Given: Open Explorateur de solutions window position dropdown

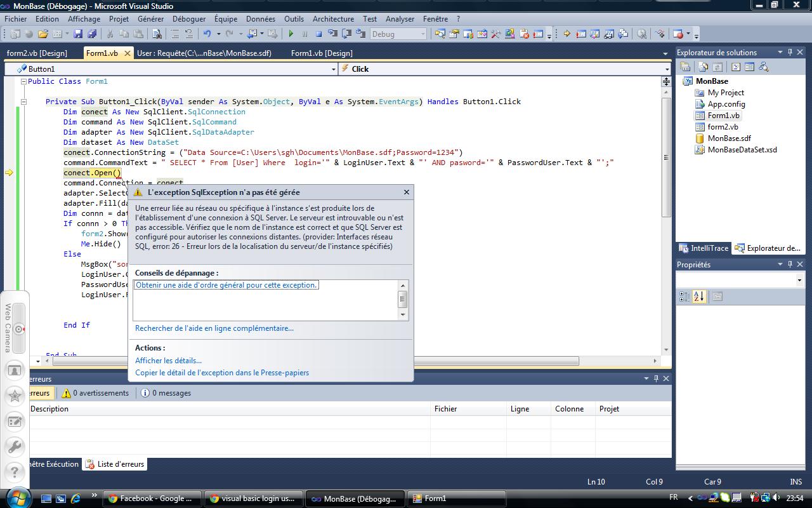Looking at the screenshot, I should coord(780,52).
